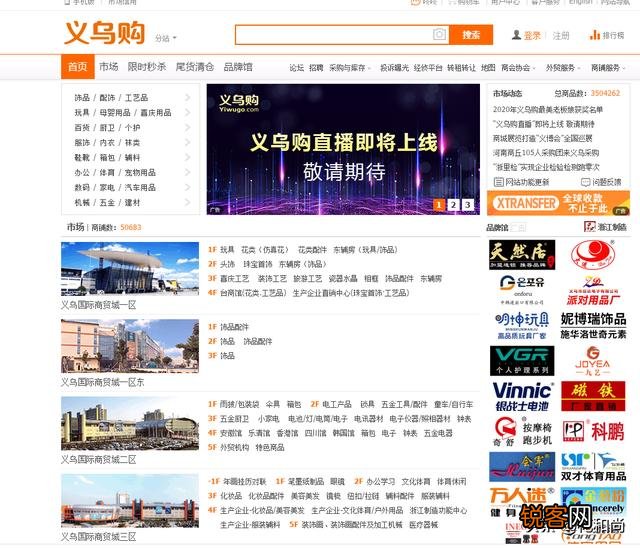Expand the 商铺服务 dropdown menu
640x548 pixels.
608,68
